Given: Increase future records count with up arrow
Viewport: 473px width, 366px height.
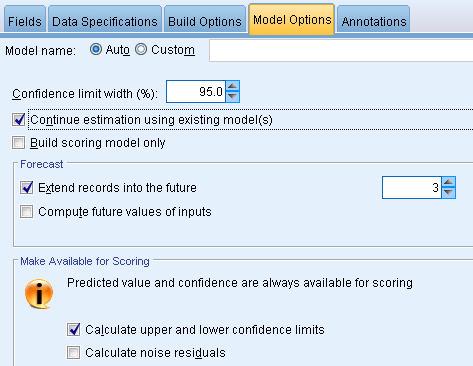Looking at the screenshot, I should pyautogui.click(x=448, y=182).
